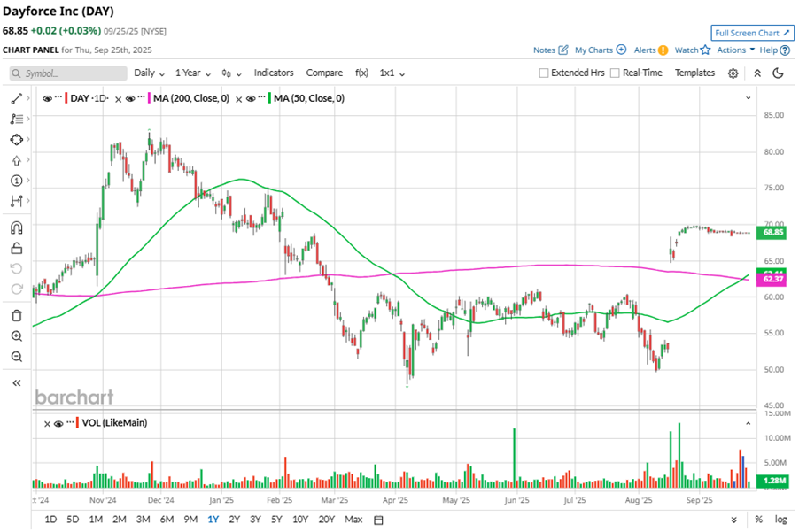Viewport: 799px width, 532px height.
Task: Open the Actions dropdown menu
Action: (x=735, y=50)
